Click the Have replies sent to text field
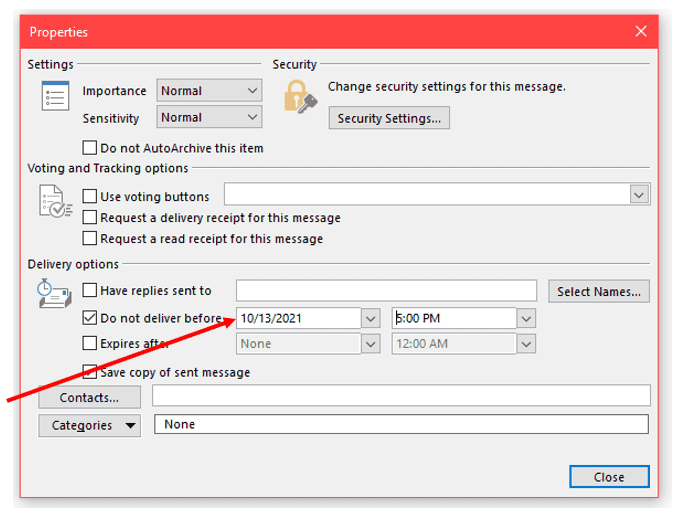 386,291
